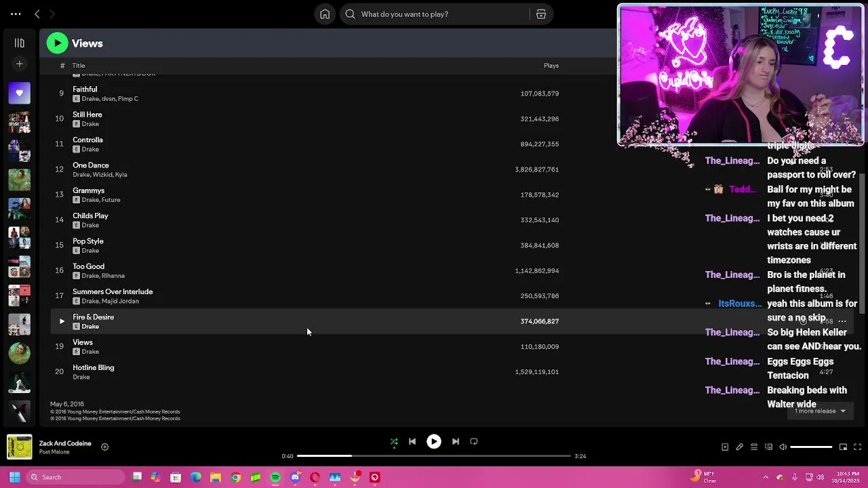Open the Windows Start menu
Screen dimensions: 868x488
tap(14, 477)
